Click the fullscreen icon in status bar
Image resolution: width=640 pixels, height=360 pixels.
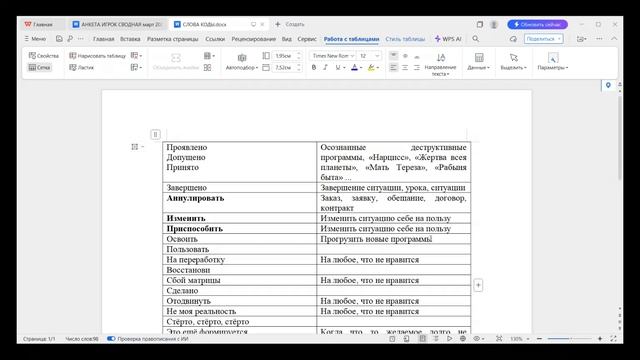(613, 339)
